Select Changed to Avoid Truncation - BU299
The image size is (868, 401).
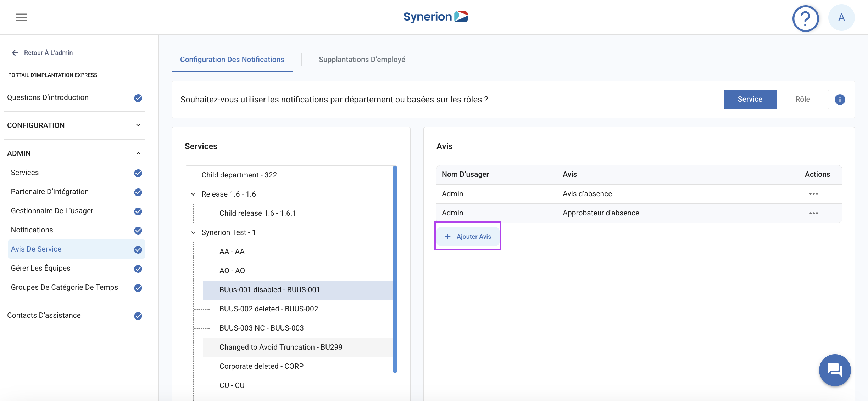click(x=297, y=347)
